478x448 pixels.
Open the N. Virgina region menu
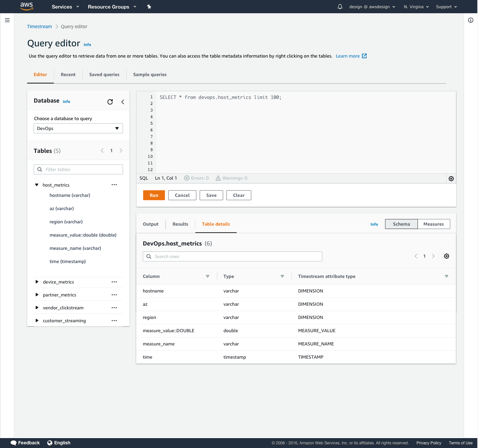point(416,7)
